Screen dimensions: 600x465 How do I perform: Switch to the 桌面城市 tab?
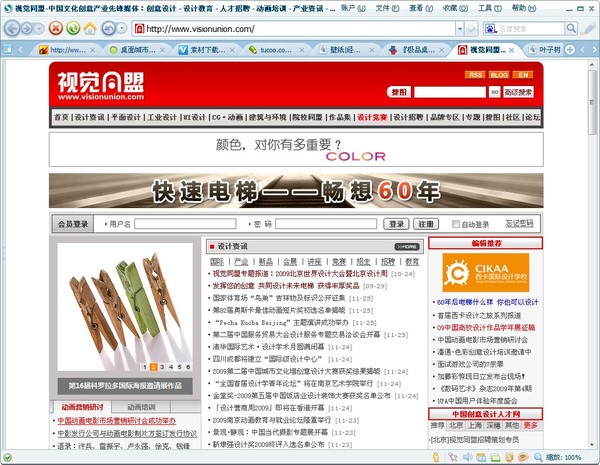pyautogui.click(x=138, y=50)
